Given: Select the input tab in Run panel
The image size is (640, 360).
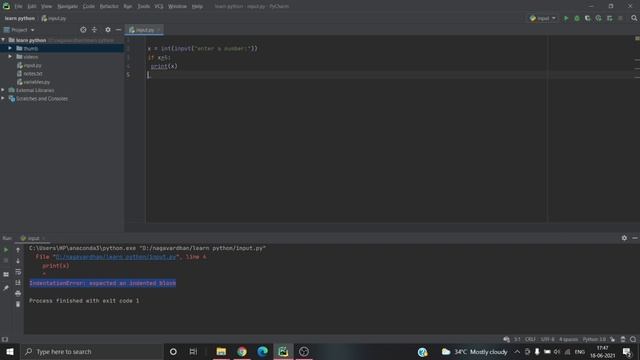Looking at the screenshot, I should (x=33, y=238).
